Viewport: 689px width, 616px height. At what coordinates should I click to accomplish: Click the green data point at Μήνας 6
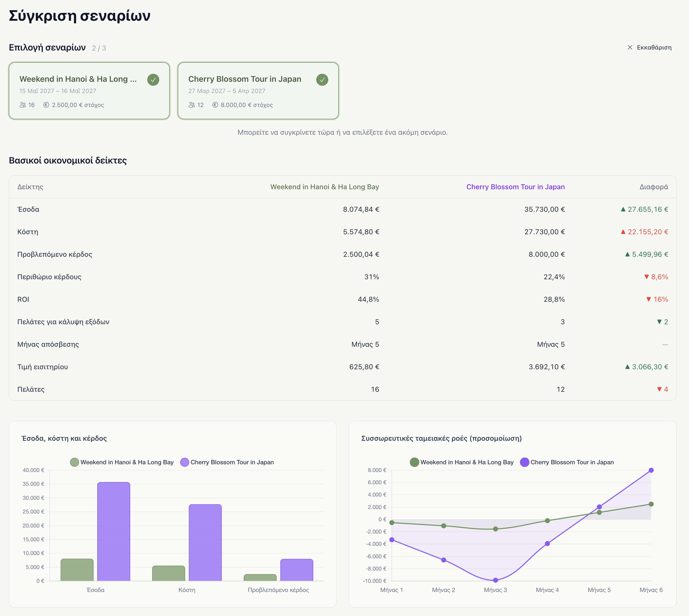point(651,504)
